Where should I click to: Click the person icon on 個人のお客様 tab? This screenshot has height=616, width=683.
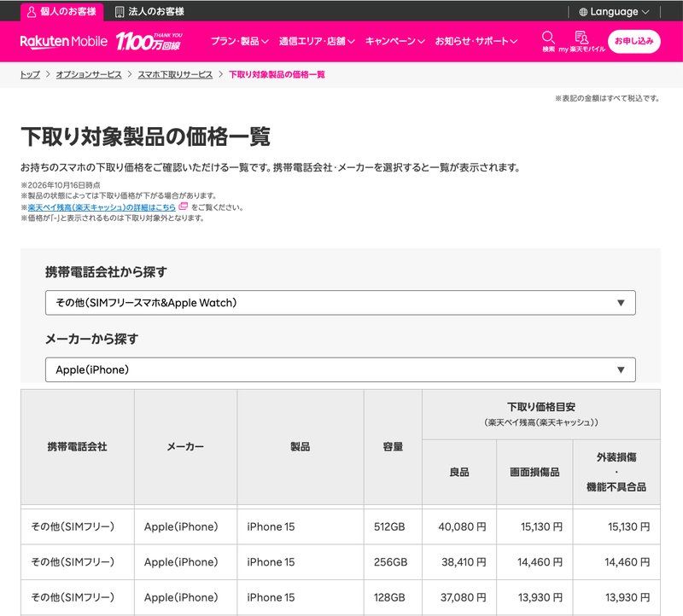click(32, 12)
